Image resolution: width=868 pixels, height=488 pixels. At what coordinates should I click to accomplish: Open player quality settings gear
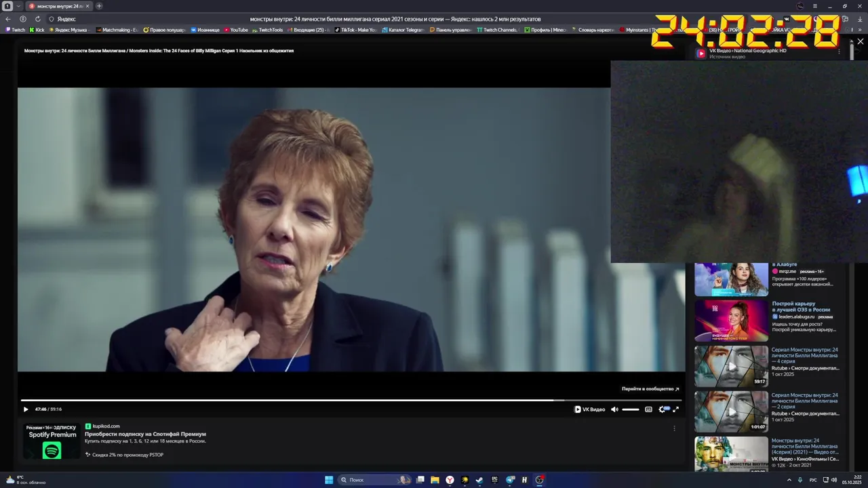click(x=663, y=409)
